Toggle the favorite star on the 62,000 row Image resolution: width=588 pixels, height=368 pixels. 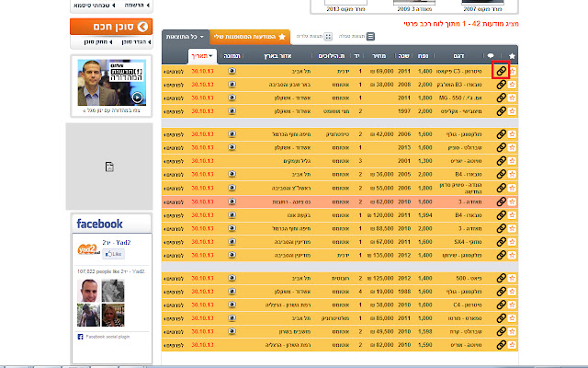513,201
